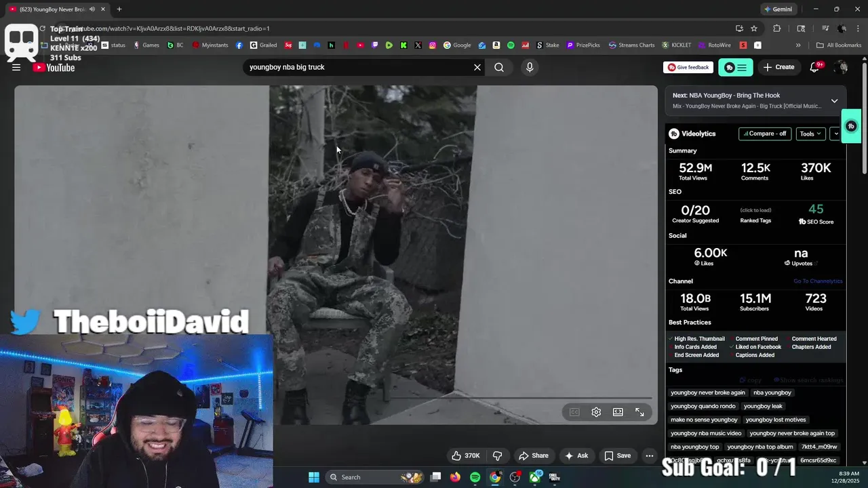Load Ranked Tags via click to load
The image size is (868, 488).
tap(755, 210)
